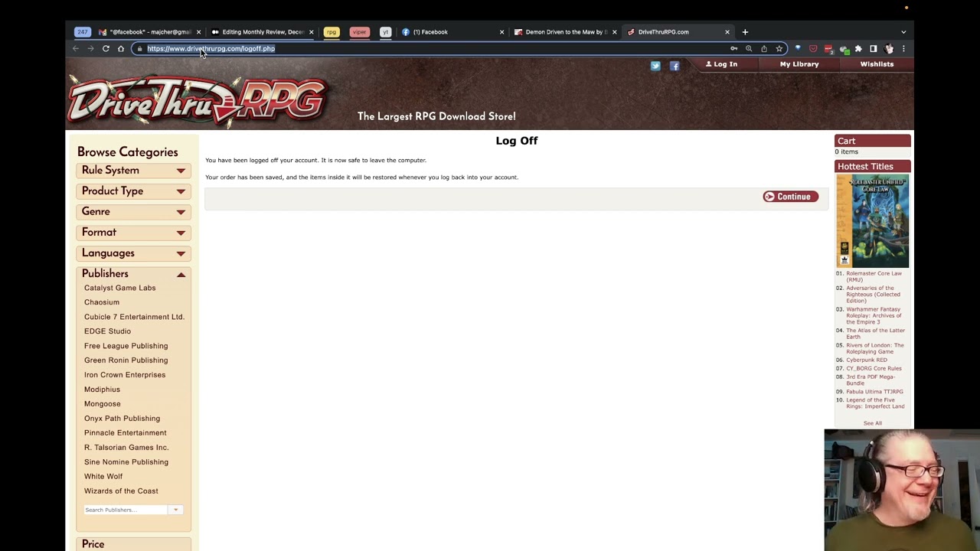Open the saved passwords key icon
Screen dimensions: 980x551
coord(734,49)
